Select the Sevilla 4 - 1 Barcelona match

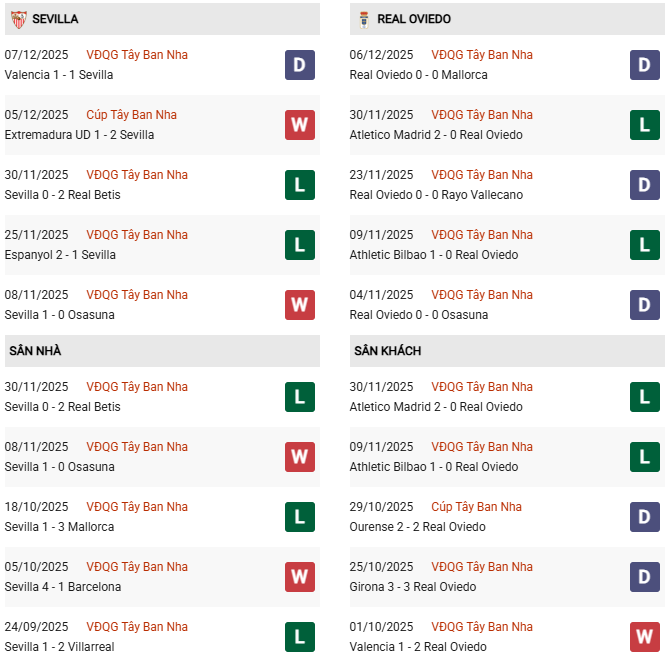(63, 587)
